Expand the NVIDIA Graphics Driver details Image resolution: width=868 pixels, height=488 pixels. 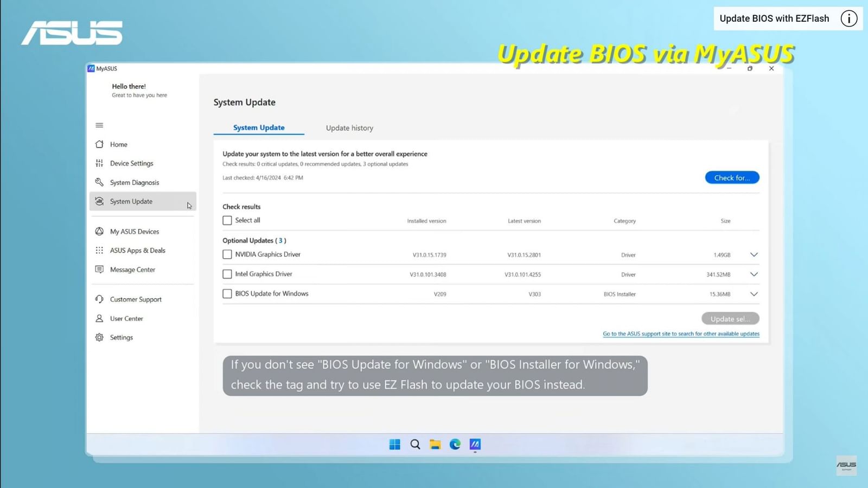coord(754,254)
